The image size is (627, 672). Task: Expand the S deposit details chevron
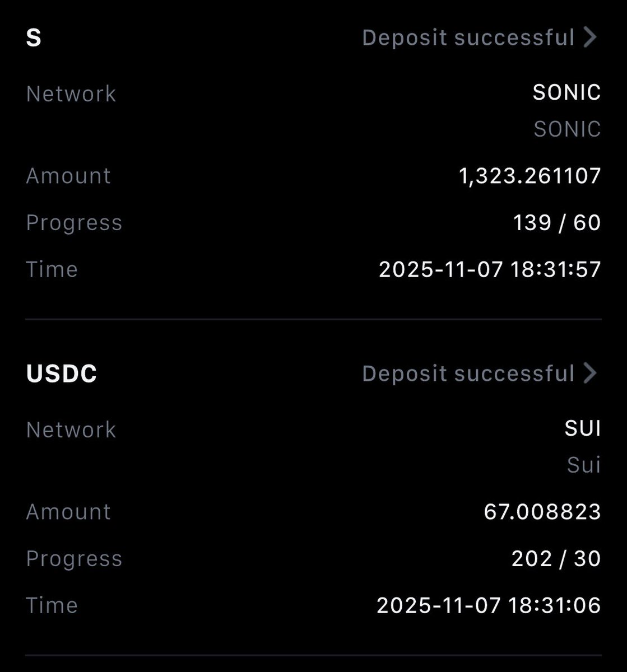tap(590, 38)
